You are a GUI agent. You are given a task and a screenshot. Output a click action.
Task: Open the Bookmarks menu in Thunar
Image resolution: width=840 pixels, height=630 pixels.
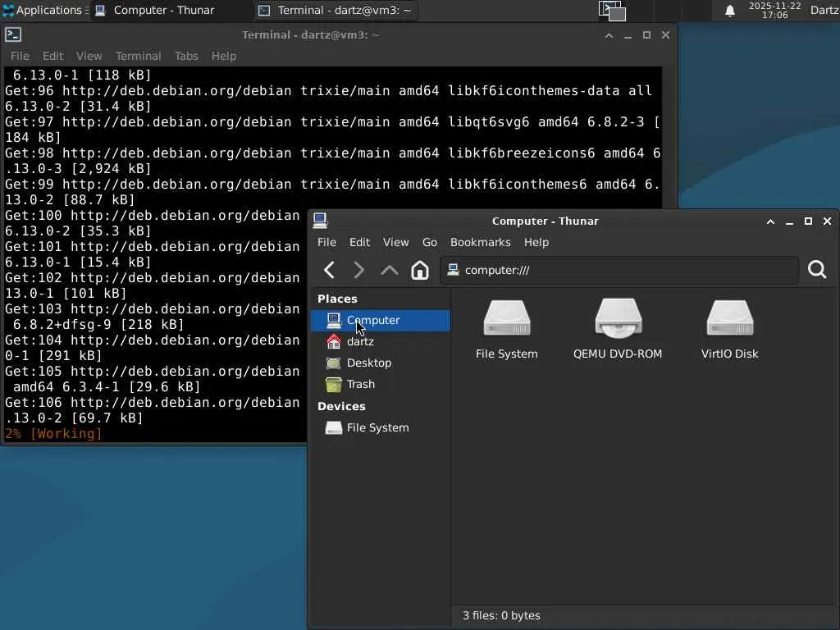click(481, 242)
